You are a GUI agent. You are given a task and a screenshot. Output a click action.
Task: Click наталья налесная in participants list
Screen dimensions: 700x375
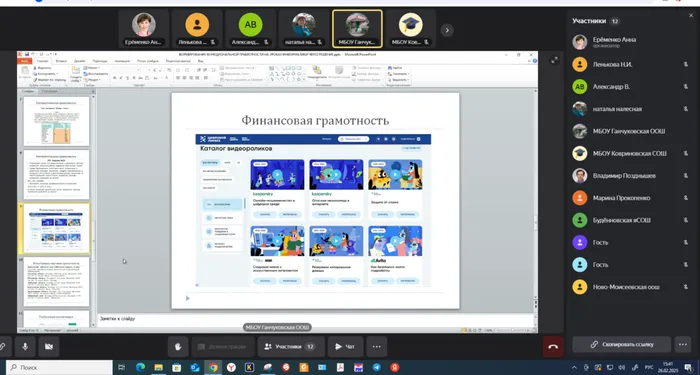[x=630, y=109]
